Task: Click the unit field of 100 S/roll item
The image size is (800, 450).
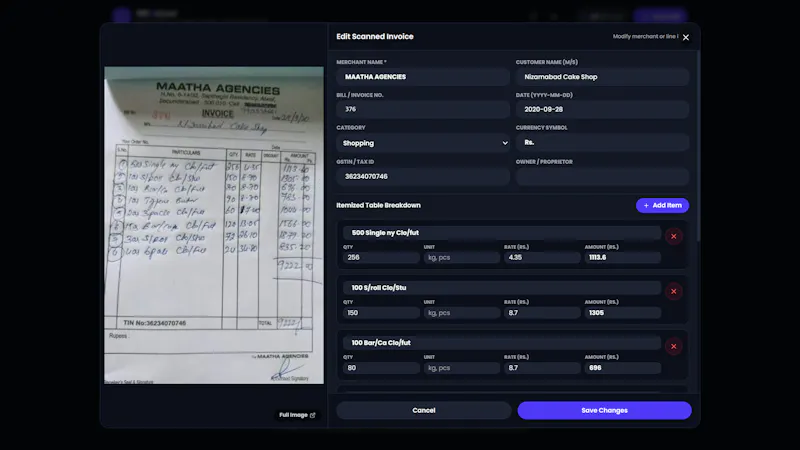Action: (x=462, y=313)
